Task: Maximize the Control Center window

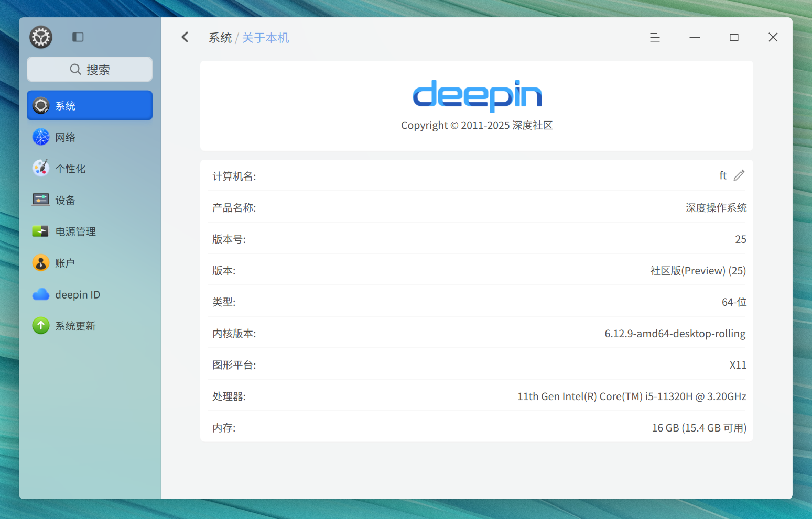Action: tap(734, 37)
